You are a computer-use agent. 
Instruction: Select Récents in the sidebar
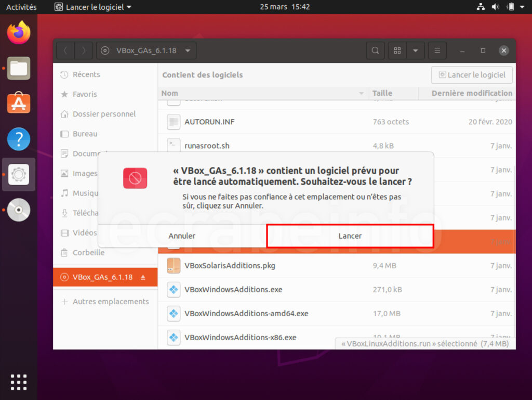click(105, 74)
